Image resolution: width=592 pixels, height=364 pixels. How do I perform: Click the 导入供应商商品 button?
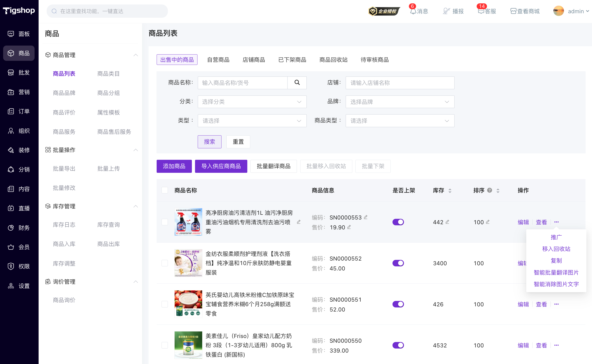click(x=221, y=166)
